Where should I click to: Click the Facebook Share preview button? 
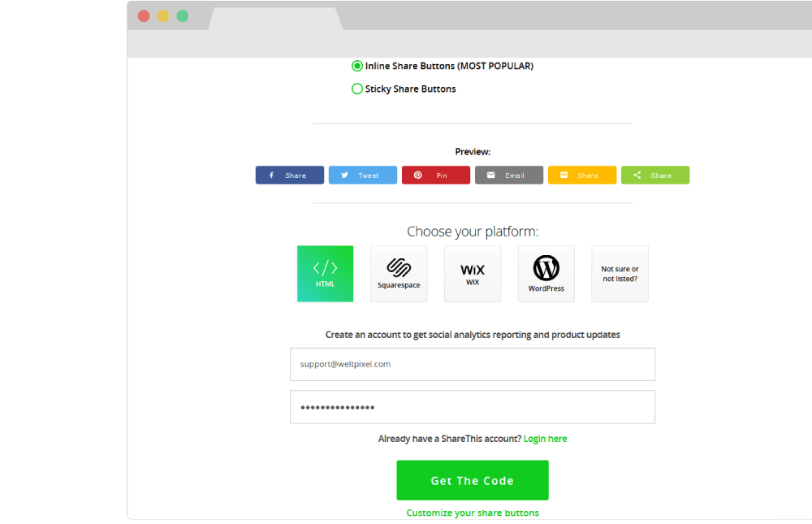click(x=289, y=175)
